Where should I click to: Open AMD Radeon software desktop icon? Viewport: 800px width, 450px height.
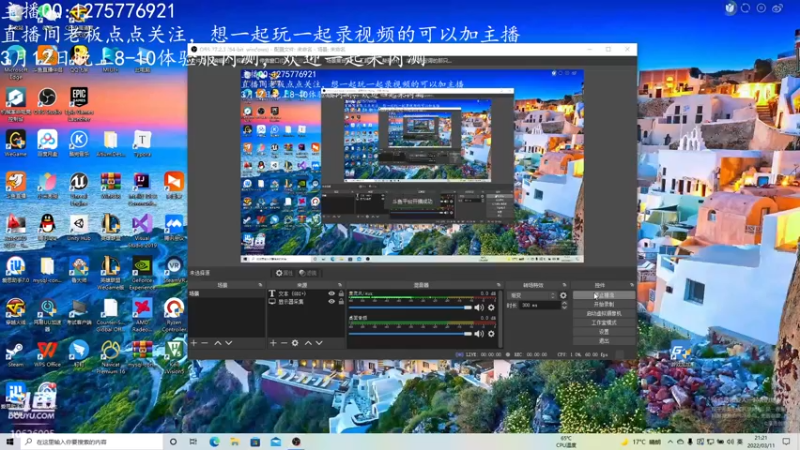142,315
